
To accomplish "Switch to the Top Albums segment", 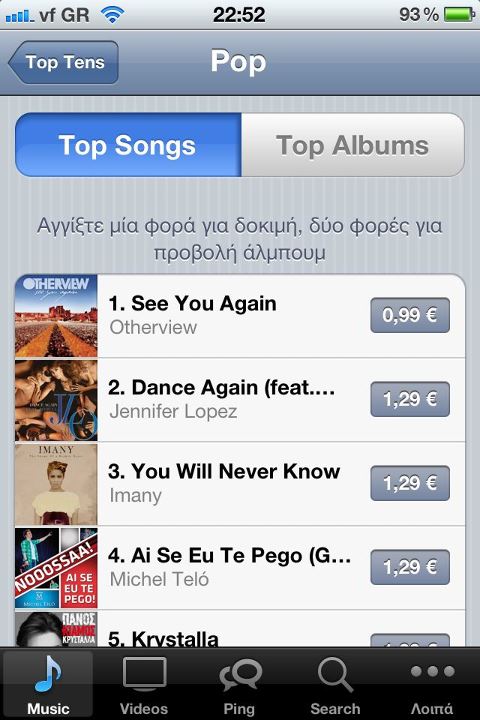I will coord(353,145).
